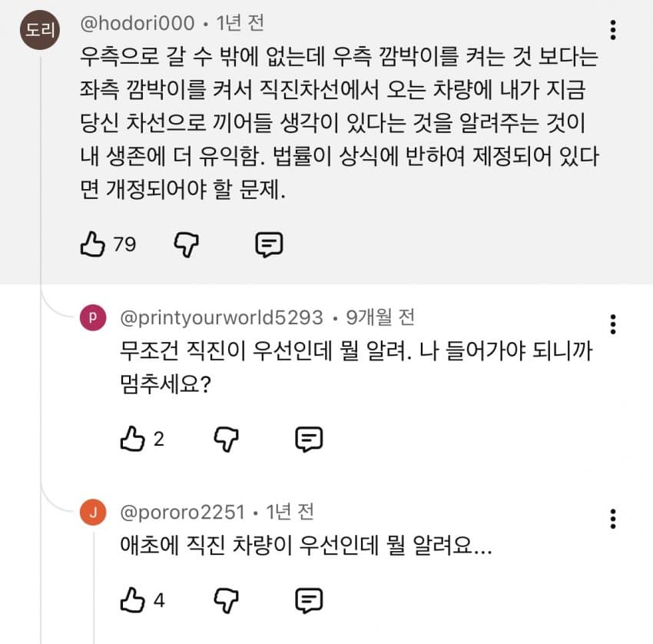This screenshot has width=653, height=644.
Task: Reply to printyourworld5293's comment
Action: point(309,439)
